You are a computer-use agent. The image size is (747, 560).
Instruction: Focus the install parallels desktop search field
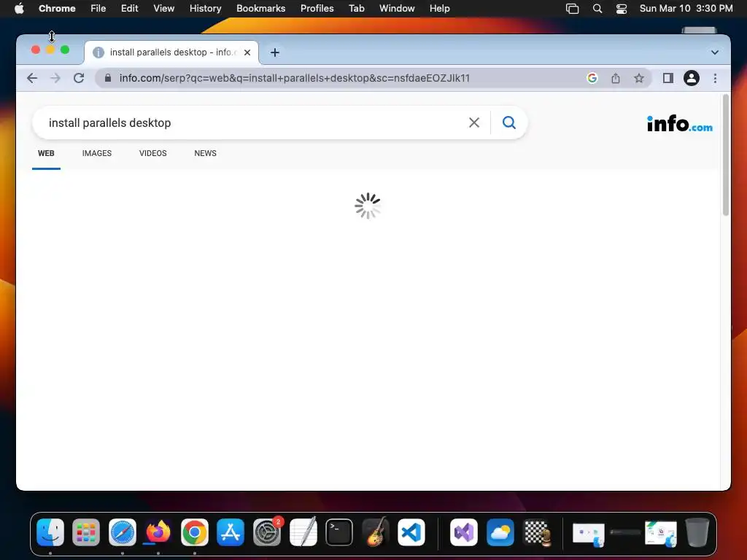(252, 122)
